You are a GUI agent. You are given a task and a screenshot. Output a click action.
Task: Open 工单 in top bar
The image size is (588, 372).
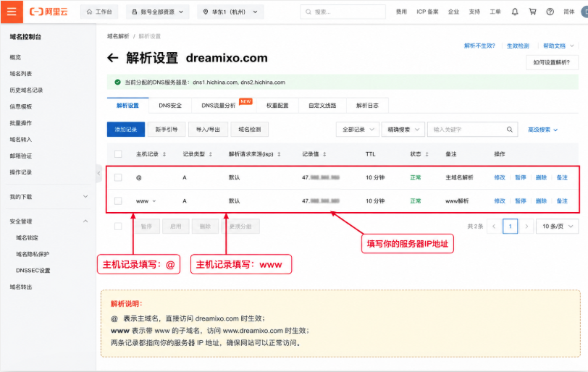[495, 12]
